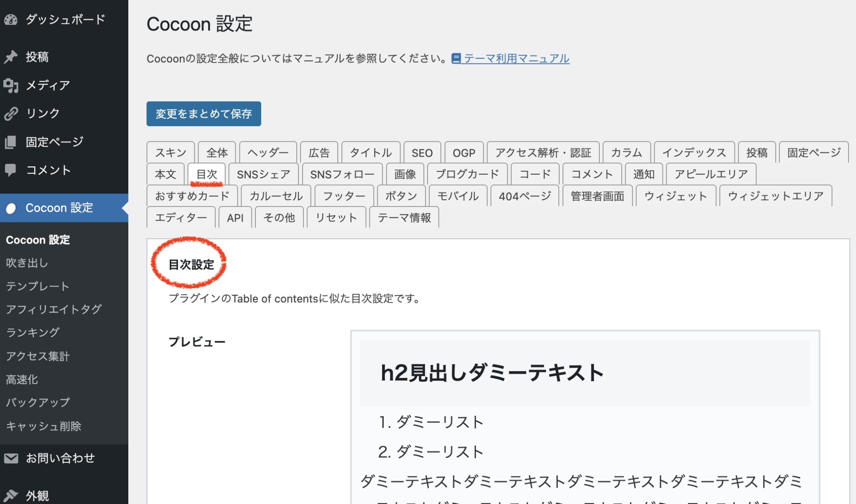Image resolution: width=856 pixels, height=504 pixels.
Task: Switch to the テーマ情報 tab
Action: coord(404,217)
